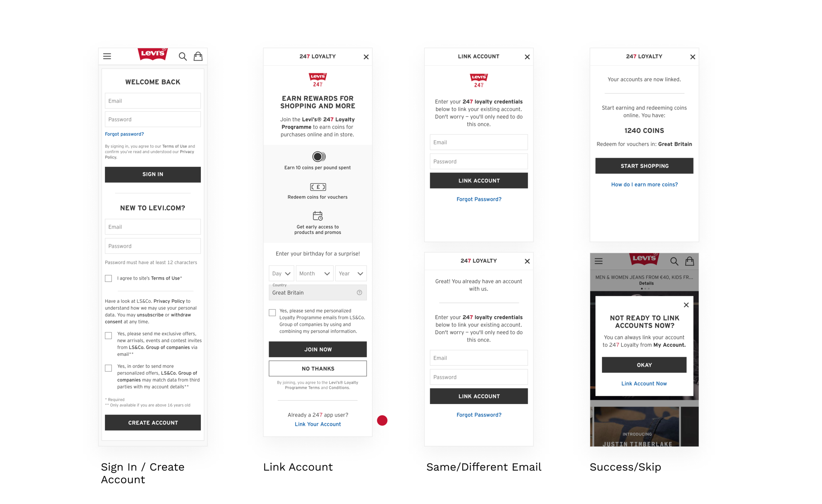Click the earn coins per pound icon
822x504 pixels.
(318, 157)
